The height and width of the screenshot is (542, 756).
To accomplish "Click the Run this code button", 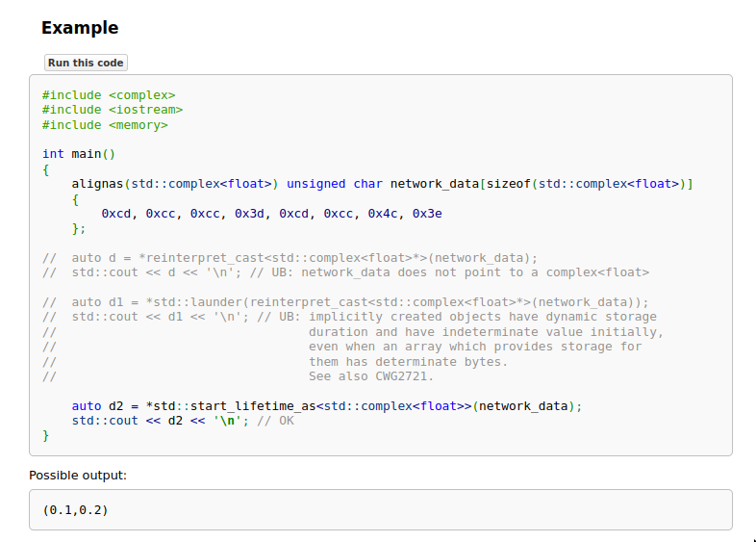I will click(86, 63).
